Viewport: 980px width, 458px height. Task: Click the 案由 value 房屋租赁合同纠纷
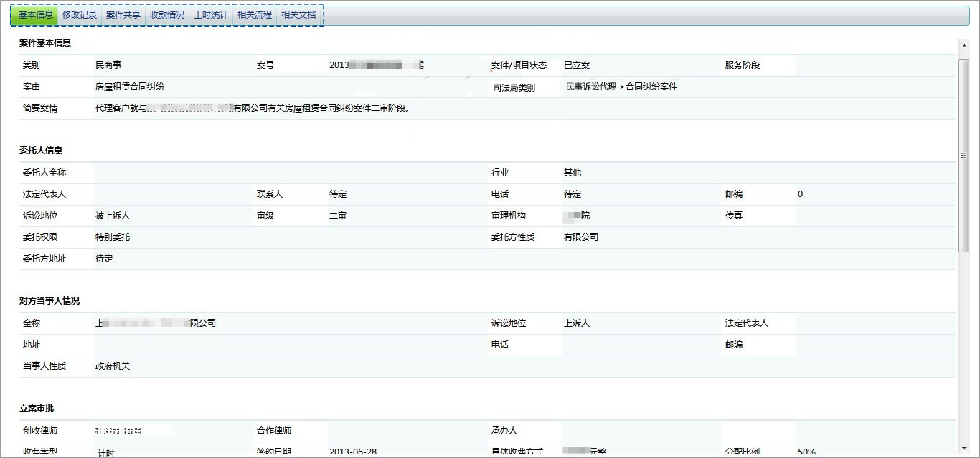(x=130, y=87)
